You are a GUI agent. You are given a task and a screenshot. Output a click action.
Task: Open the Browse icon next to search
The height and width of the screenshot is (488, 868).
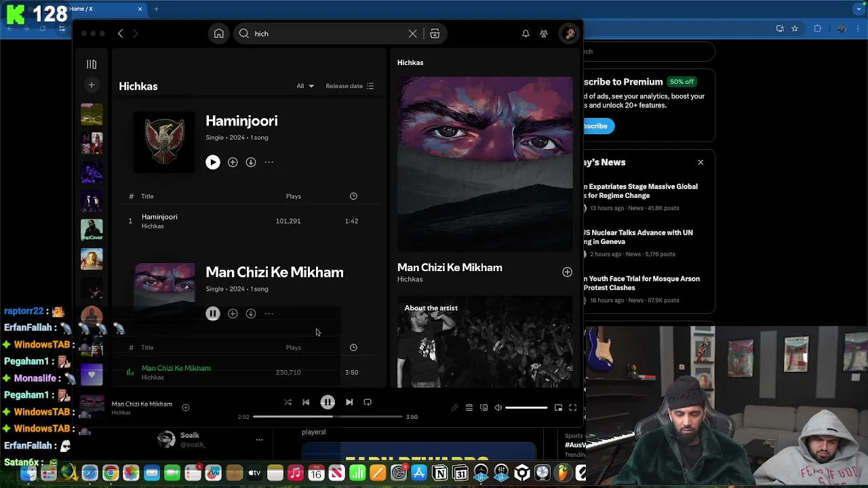pyautogui.click(x=435, y=34)
